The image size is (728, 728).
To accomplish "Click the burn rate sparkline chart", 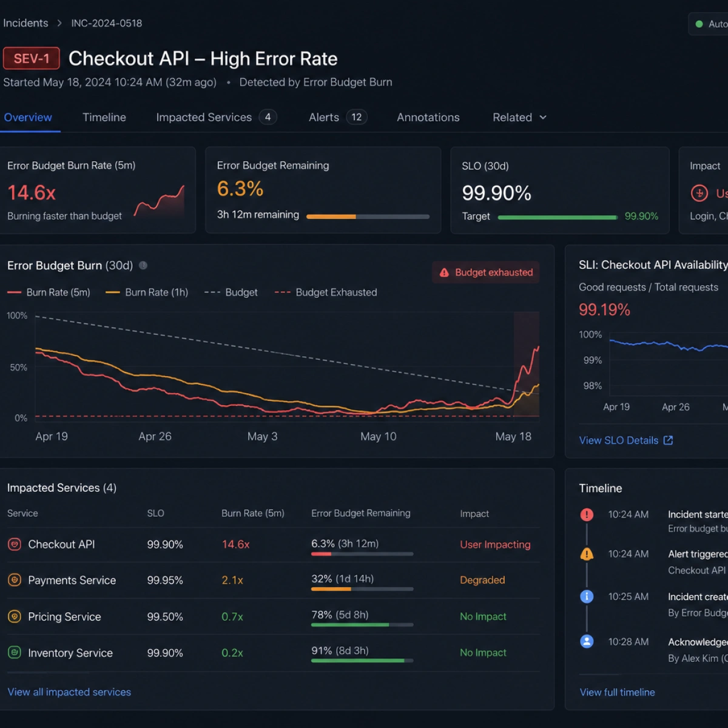I will [159, 201].
